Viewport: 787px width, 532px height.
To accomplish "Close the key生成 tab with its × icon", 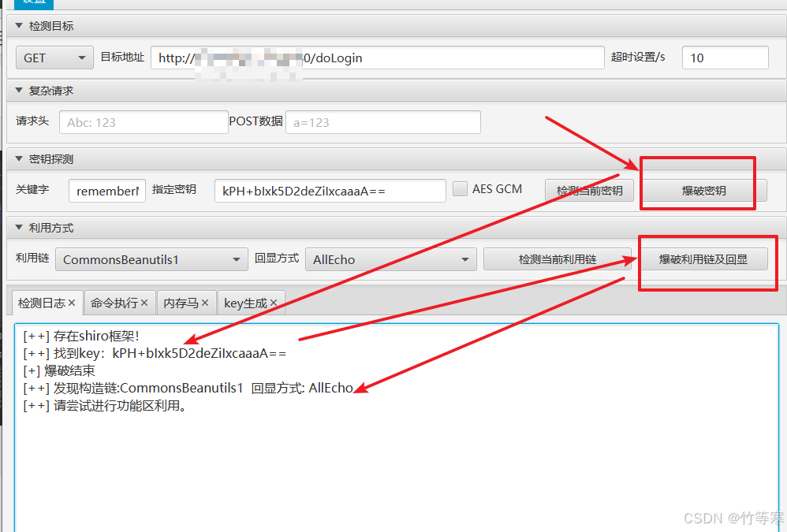I will [273, 303].
